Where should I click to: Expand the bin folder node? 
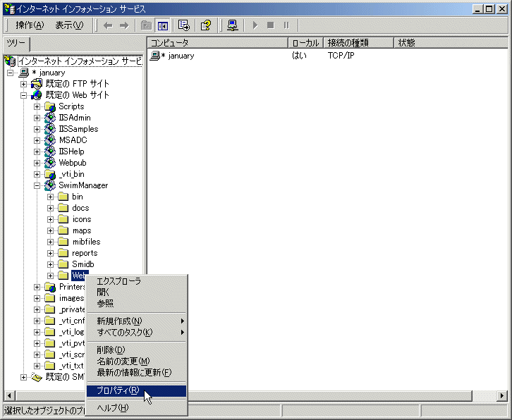50,197
